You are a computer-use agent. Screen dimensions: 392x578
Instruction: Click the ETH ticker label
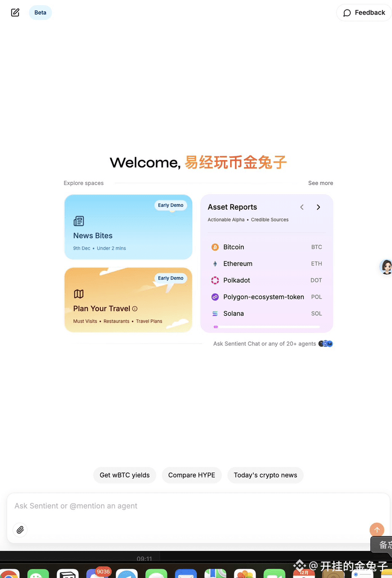point(316,264)
